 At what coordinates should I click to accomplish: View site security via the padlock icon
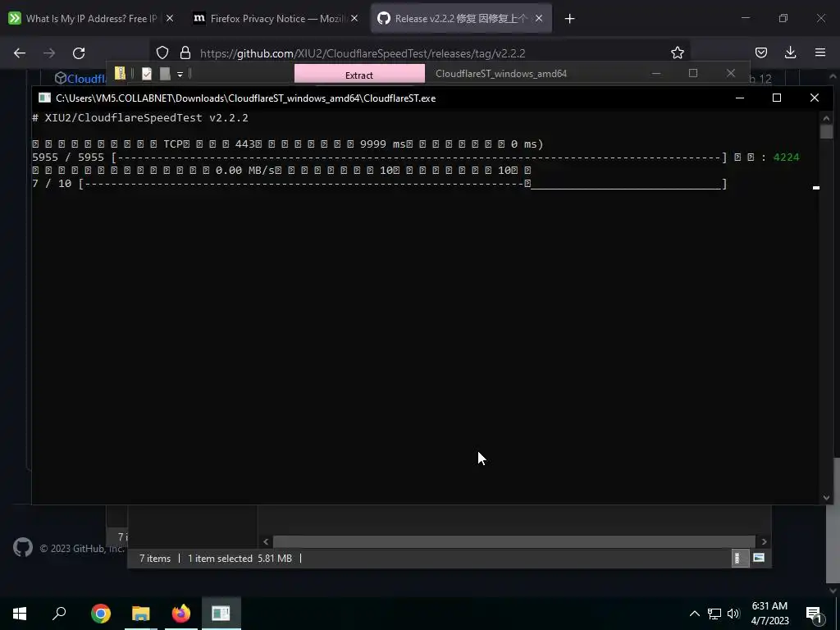185,52
